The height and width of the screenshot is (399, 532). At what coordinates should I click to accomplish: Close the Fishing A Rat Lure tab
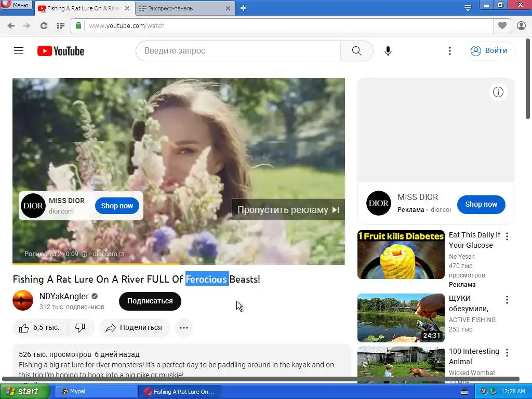point(127,8)
